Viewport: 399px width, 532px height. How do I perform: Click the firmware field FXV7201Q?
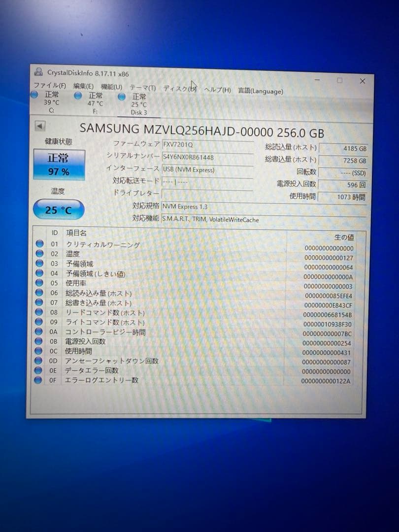click(x=208, y=144)
